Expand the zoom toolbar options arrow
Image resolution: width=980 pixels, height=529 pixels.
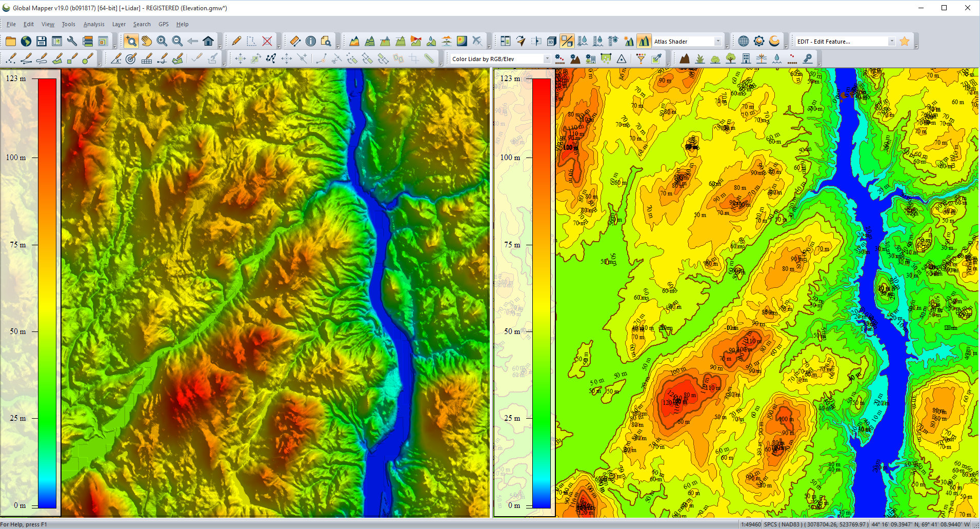tap(220, 47)
